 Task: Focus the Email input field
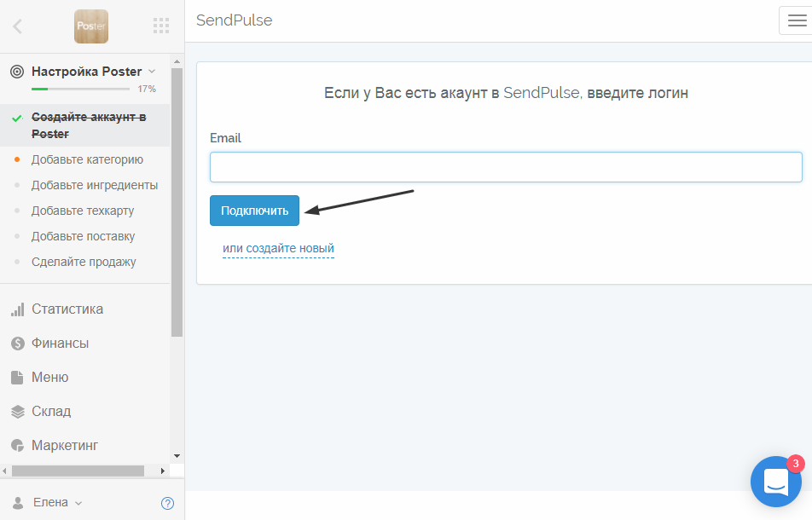point(506,166)
